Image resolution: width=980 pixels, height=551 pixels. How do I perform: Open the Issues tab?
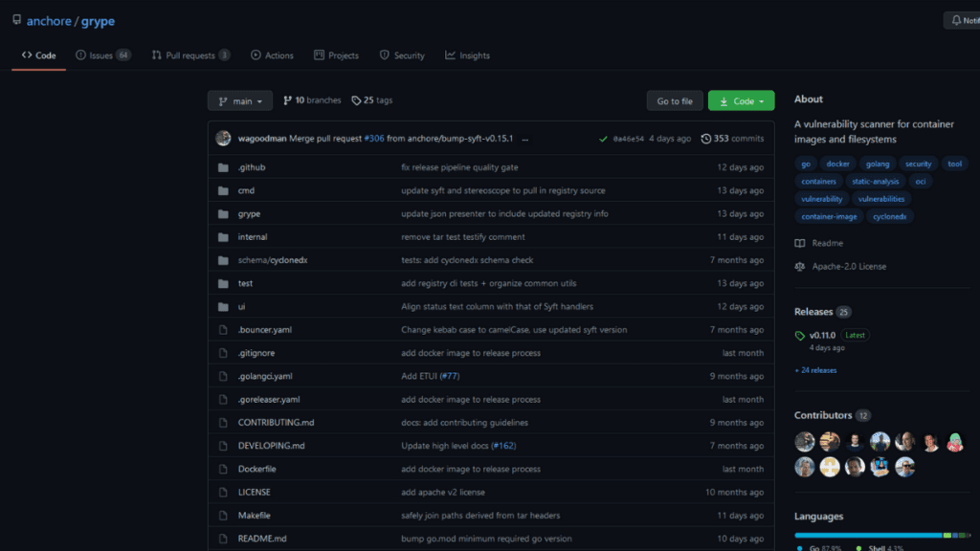pyautogui.click(x=103, y=55)
